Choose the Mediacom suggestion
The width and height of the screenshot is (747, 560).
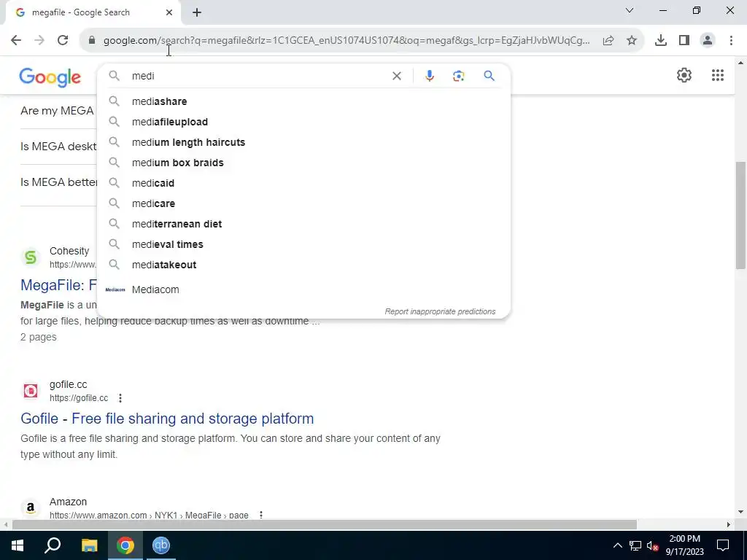(x=304, y=289)
